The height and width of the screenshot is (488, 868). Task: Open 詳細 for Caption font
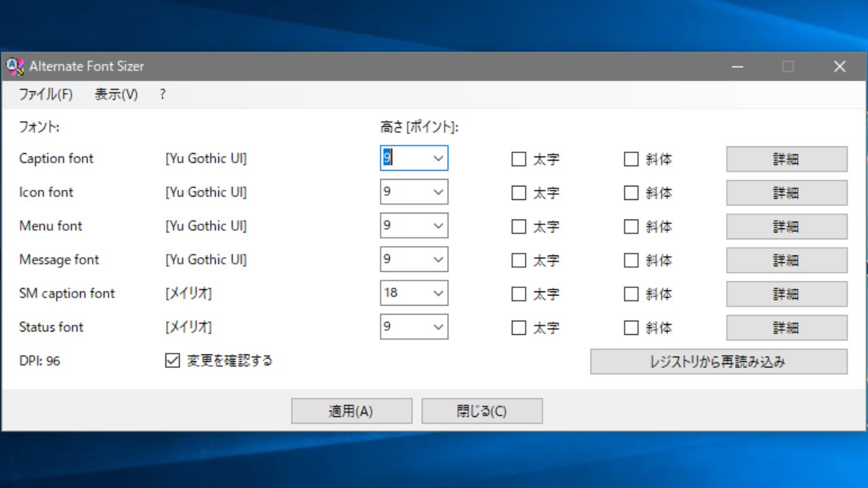point(787,159)
